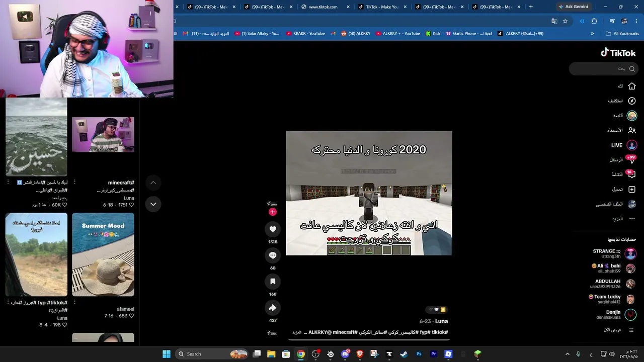This screenshot has height=362, width=644.
Task: Open the Windows Start menu
Action: click(166, 354)
